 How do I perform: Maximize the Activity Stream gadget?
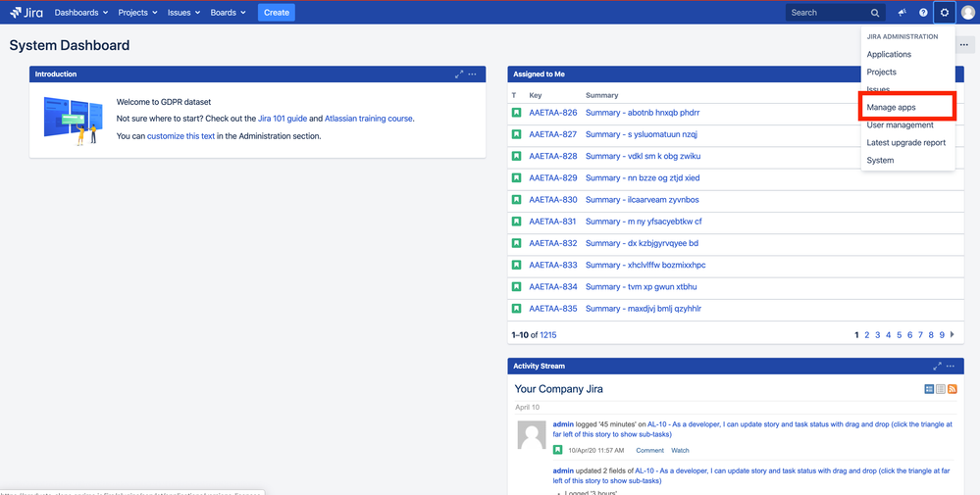937,366
